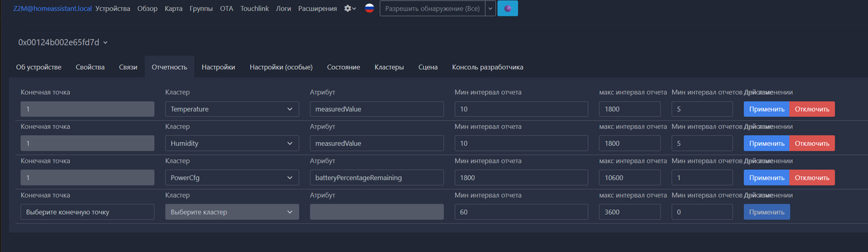Click Разрешить обнаружение (Все) button
Viewport: 868px width, 252px height.
433,9
